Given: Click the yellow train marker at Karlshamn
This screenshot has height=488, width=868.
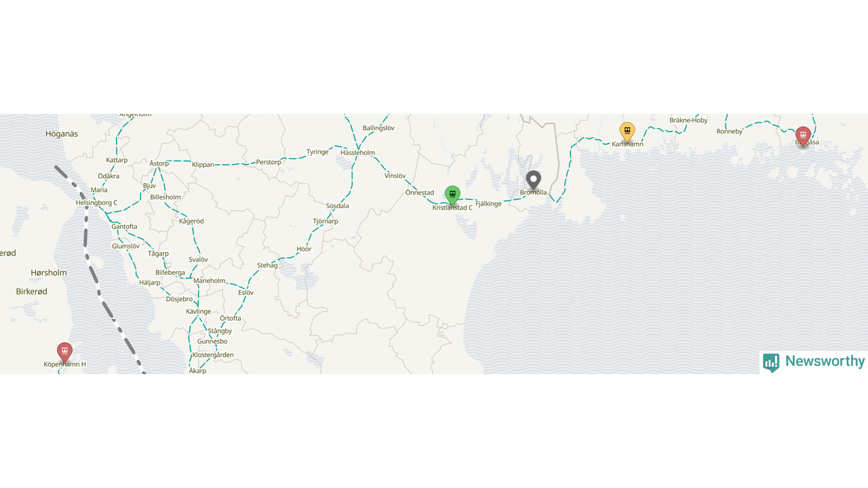Looking at the screenshot, I should click(627, 131).
